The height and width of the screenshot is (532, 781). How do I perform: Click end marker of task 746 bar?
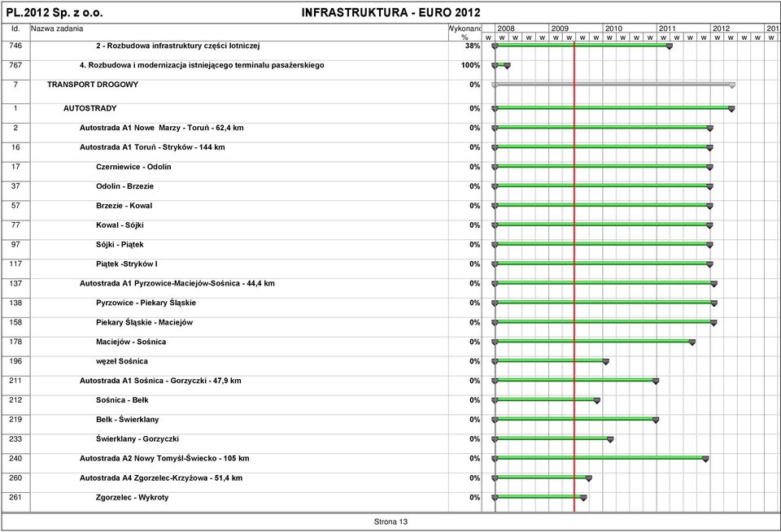(x=670, y=46)
